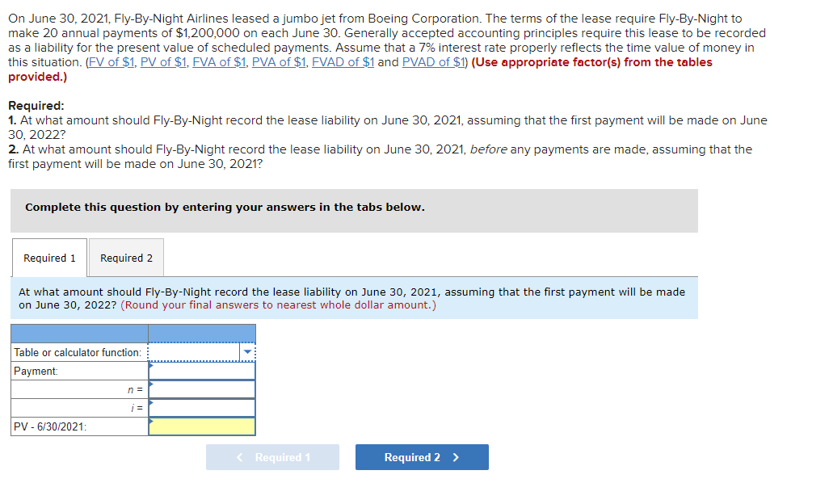Viewport: 829px width, 504px height.
Task: Click the dropdown chevron in the answer table
Action: pos(248,351)
